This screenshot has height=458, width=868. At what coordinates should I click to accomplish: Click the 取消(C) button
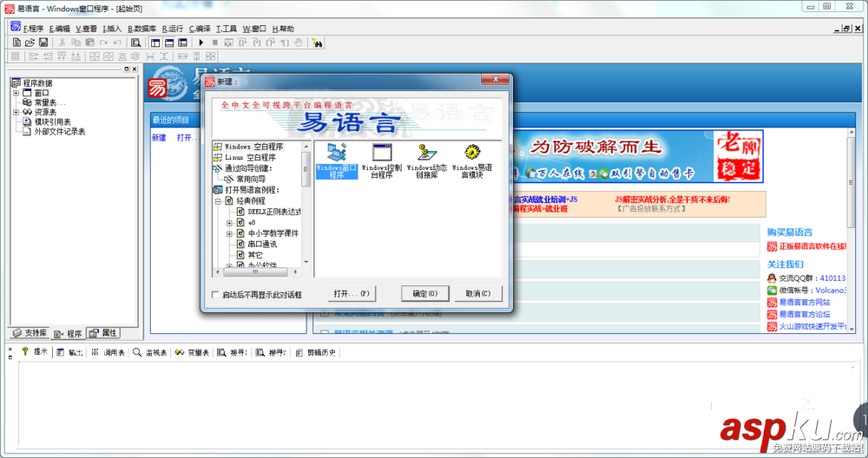477,294
